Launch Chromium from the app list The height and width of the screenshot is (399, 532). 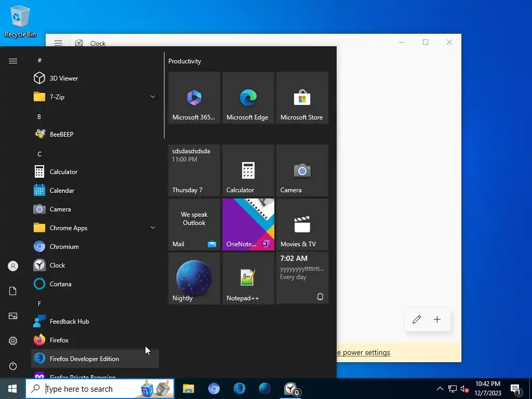coord(95,247)
